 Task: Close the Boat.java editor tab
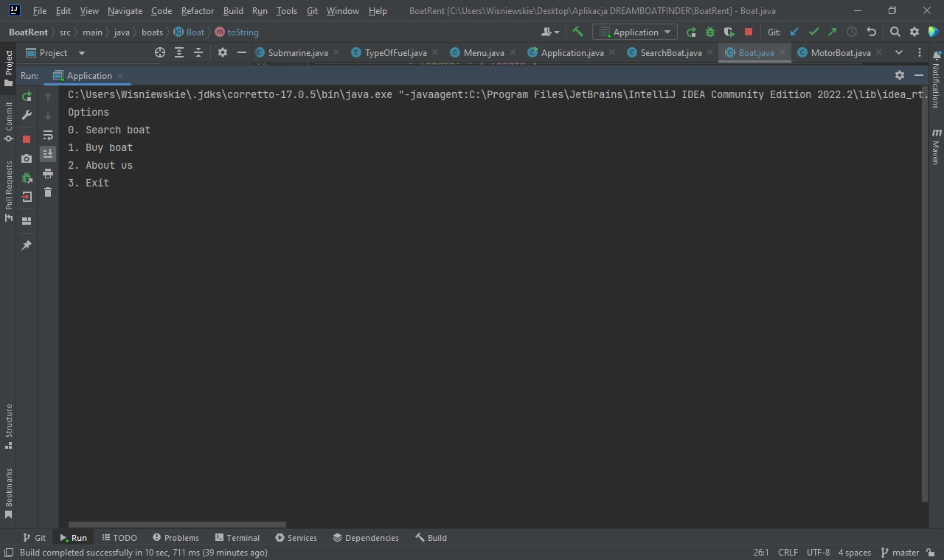tap(782, 52)
